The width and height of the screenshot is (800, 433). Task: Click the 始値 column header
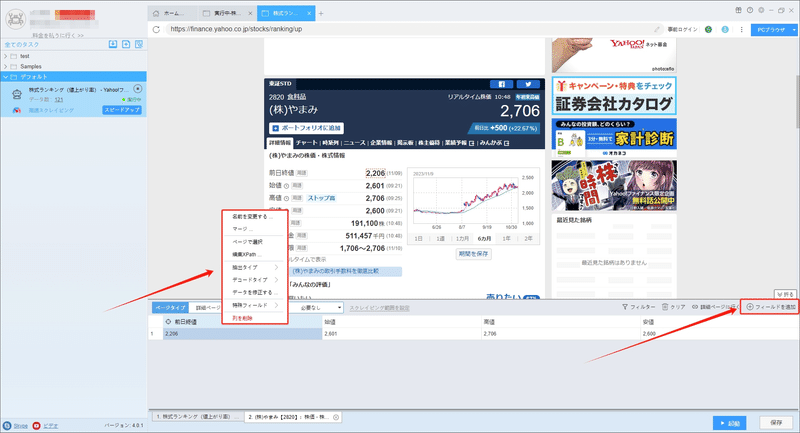click(x=402, y=322)
